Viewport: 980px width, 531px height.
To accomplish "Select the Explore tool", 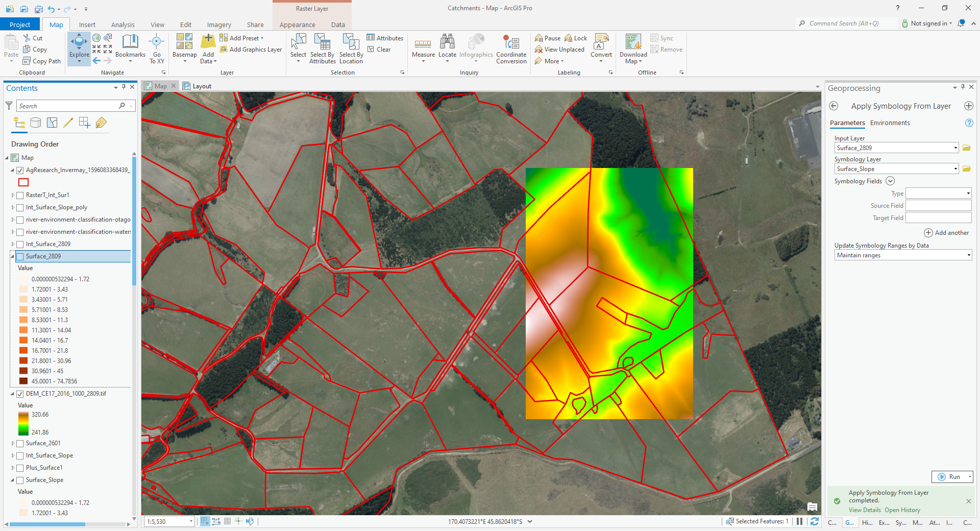I will pyautogui.click(x=79, y=49).
